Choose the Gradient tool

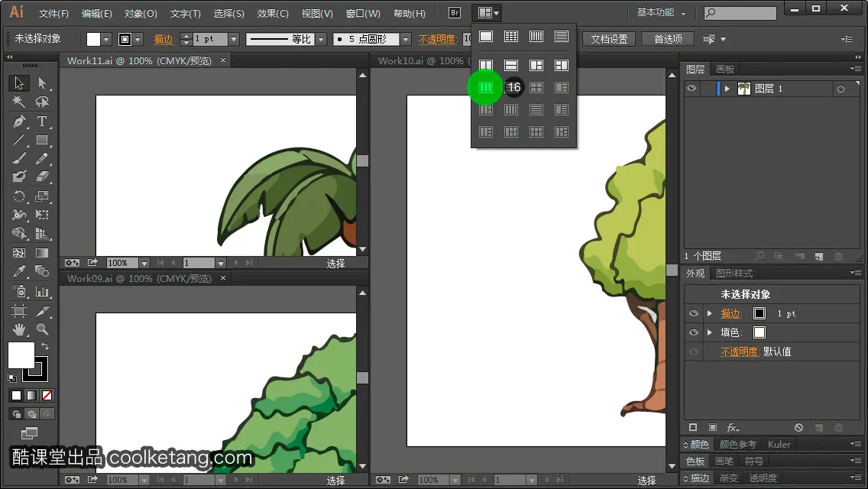pyautogui.click(x=42, y=253)
